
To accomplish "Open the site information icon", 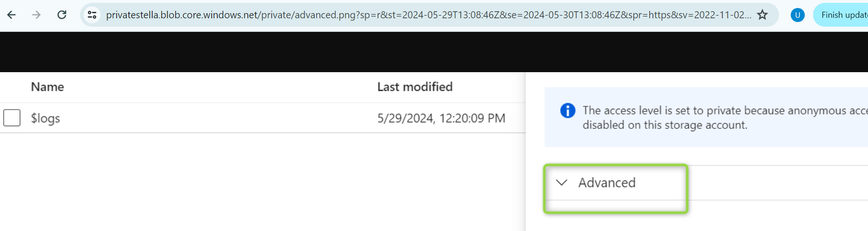I will (x=92, y=15).
